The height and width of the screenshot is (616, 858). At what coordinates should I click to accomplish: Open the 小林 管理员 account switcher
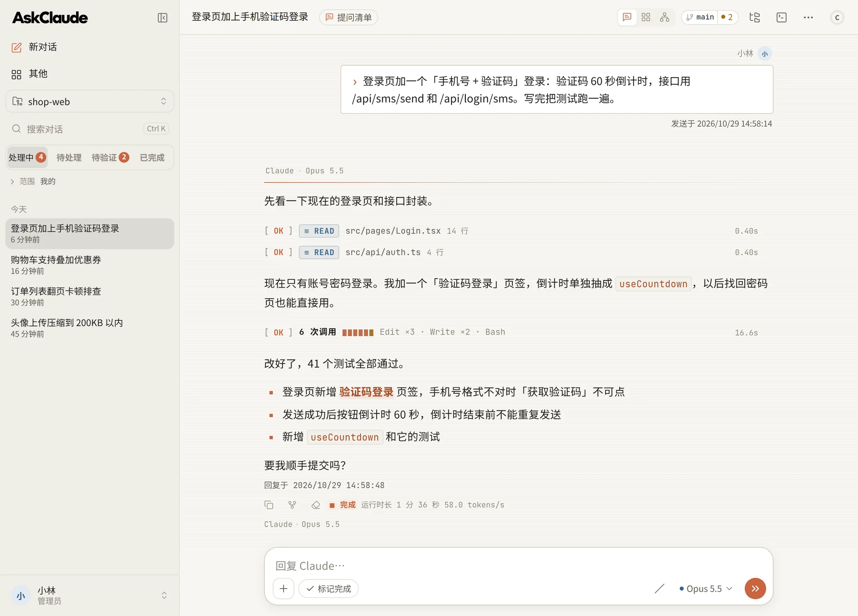click(90, 595)
